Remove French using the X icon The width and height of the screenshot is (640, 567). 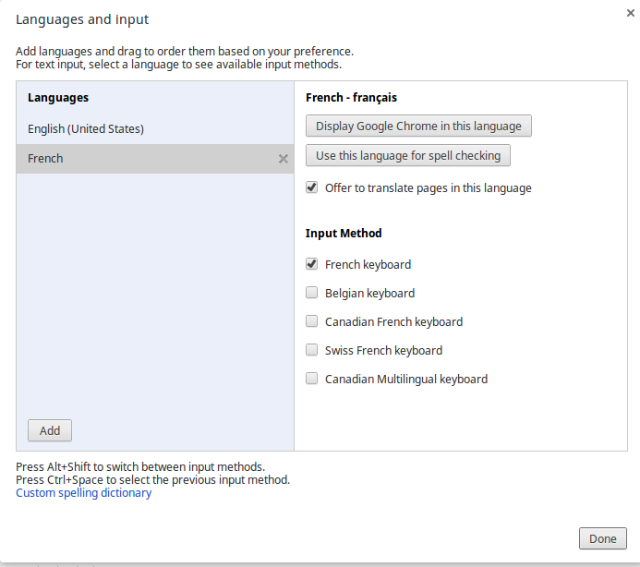[x=283, y=159]
